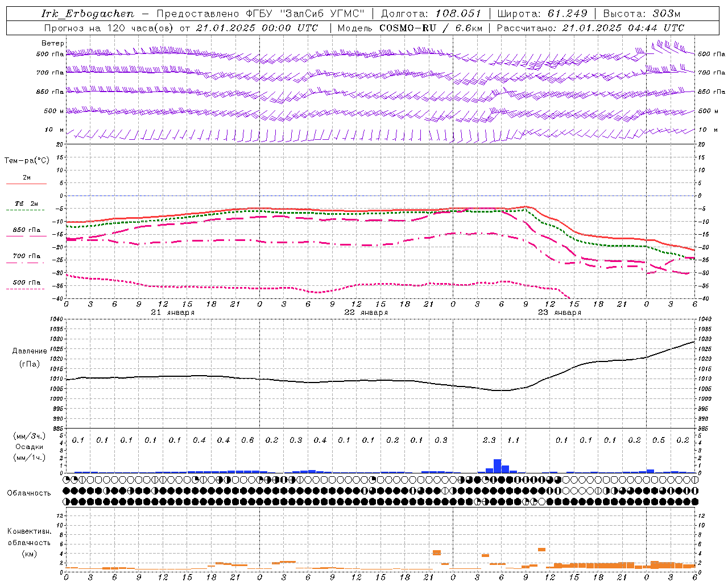Click the forecast start time 21.01.2025 00:00 UTC
The image size is (728, 582).
coord(257,28)
